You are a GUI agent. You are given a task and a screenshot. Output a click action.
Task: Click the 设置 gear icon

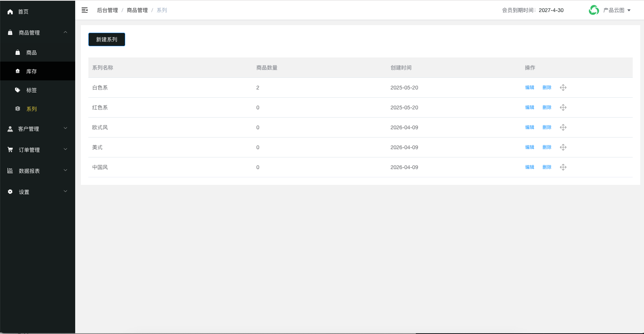click(x=10, y=192)
